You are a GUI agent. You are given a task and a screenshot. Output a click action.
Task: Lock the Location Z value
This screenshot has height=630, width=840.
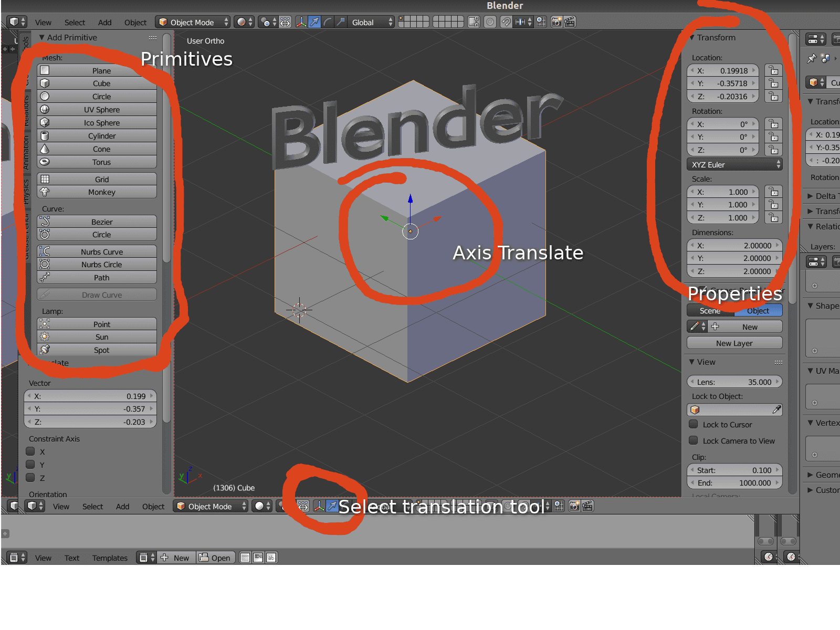click(x=774, y=97)
